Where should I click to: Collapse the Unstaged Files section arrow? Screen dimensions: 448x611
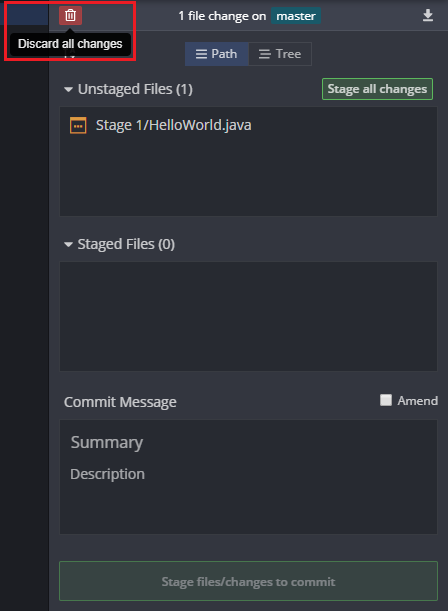point(68,90)
